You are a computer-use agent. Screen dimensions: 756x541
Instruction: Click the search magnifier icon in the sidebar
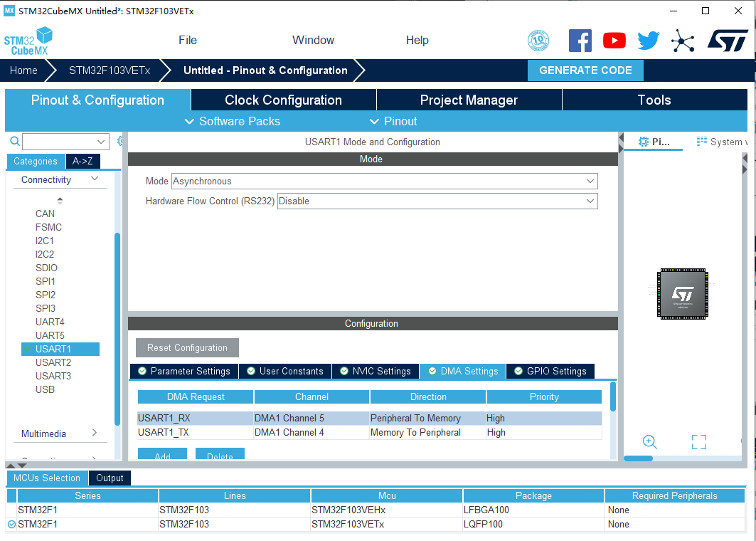[x=15, y=141]
